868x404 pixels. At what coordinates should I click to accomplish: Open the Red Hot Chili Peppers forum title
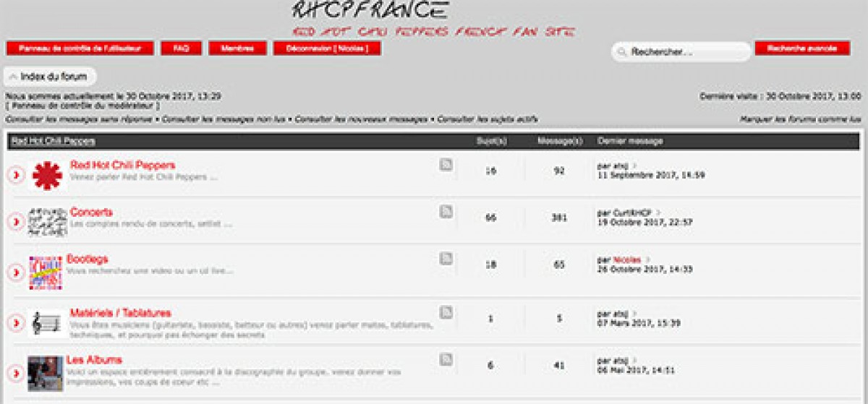(122, 166)
